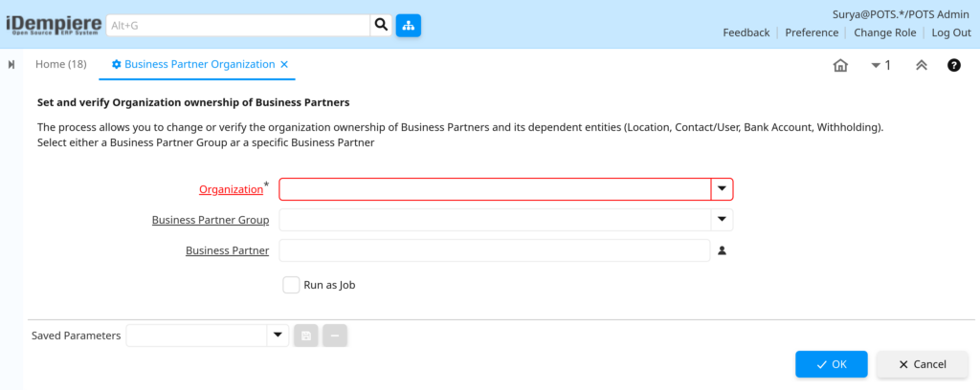The width and height of the screenshot is (980, 390).
Task: Open the Organization dropdown arrow
Action: tap(722, 189)
